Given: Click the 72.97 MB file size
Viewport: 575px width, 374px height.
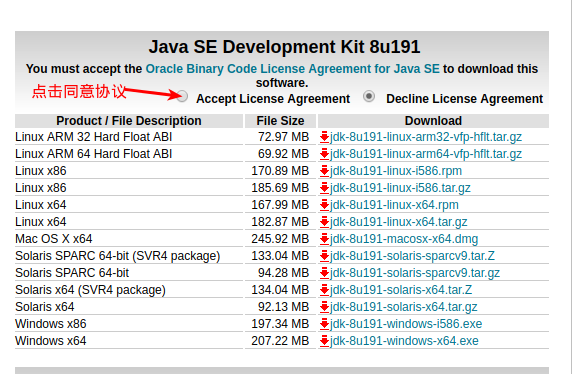Looking at the screenshot, I should click(283, 137).
